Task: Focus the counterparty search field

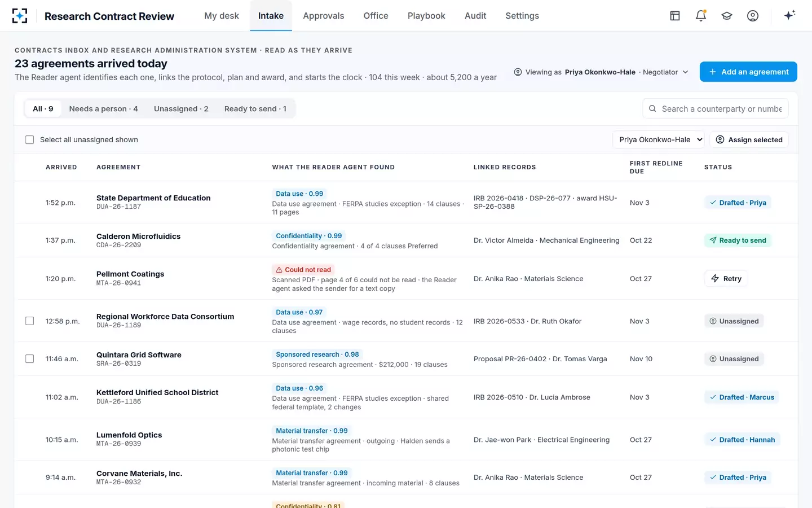Action: [716, 109]
